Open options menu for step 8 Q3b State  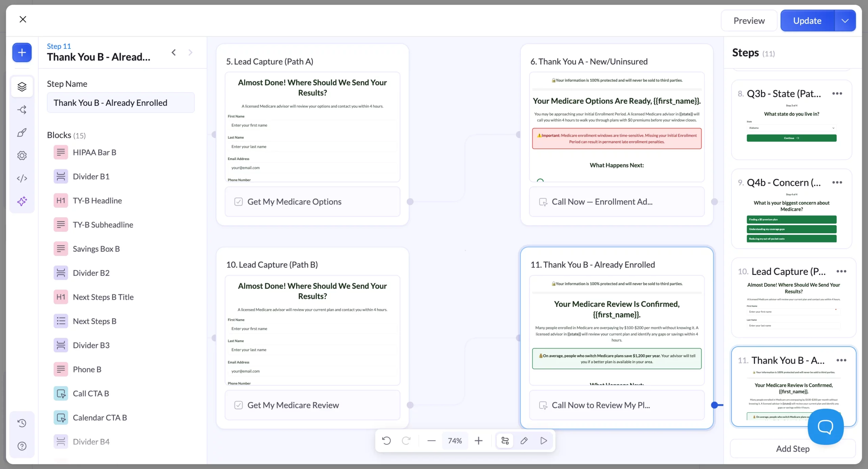[x=837, y=94]
